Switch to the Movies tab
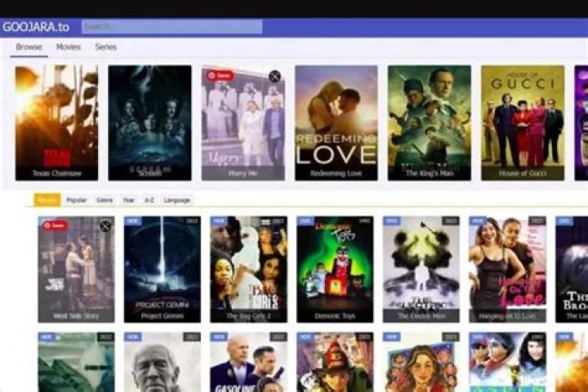The image size is (588, 392). tap(68, 47)
